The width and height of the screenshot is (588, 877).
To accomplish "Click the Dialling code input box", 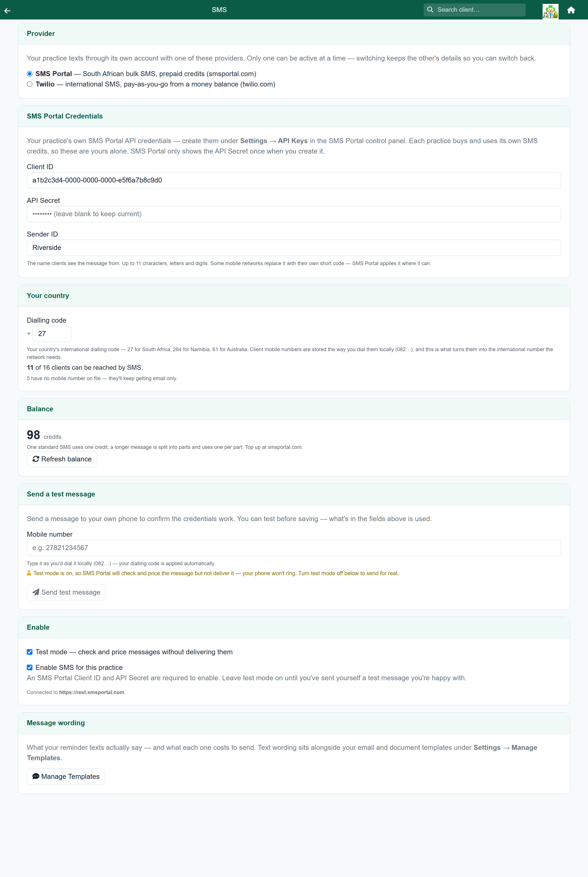I will click(x=52, y=334).
